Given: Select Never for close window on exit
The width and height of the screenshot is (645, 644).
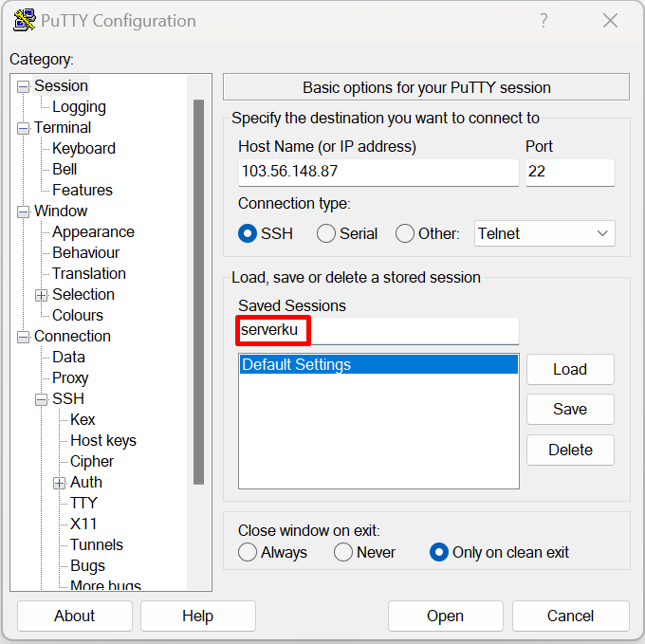Looking at the screenshot, I should tap(343, 552).
